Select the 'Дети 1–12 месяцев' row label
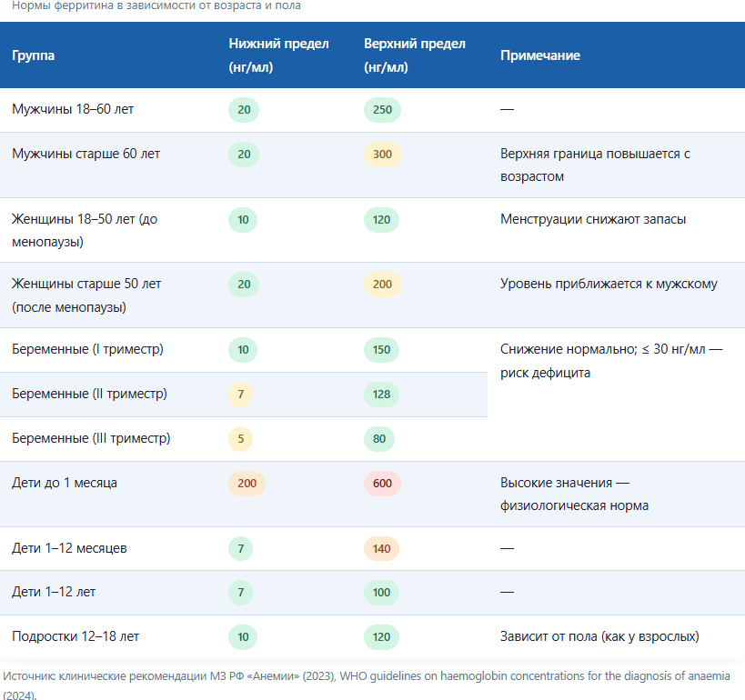 (x=69, y=548)
